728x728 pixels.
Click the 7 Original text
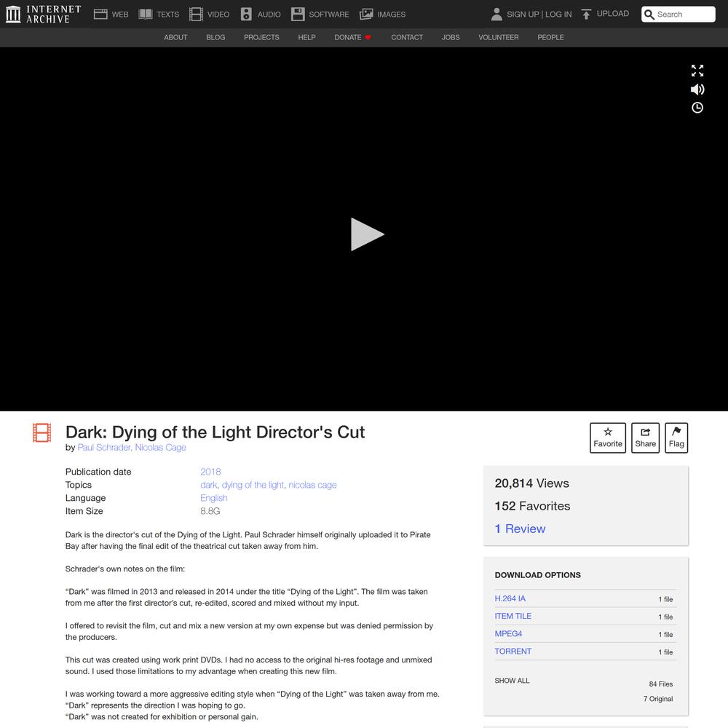(x=658, y=699)
